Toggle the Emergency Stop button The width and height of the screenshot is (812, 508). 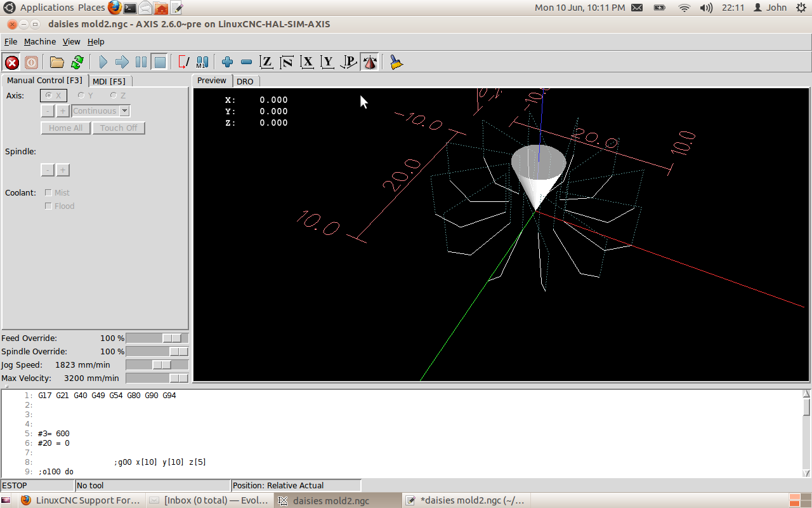pos(12,62)
